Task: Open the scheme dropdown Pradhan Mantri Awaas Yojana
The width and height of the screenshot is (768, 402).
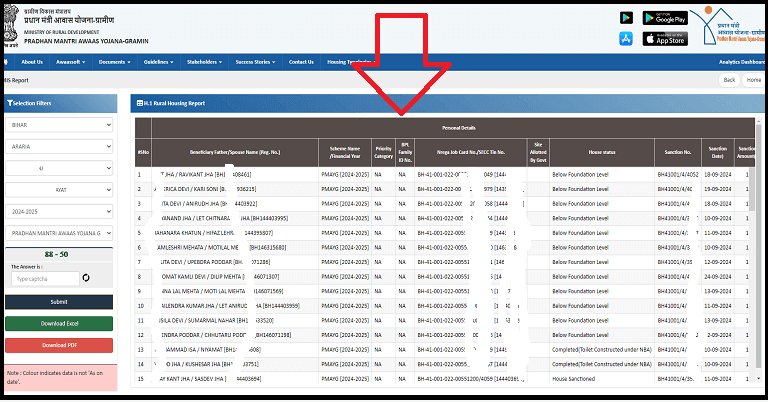Action: (x=59, y=233)
